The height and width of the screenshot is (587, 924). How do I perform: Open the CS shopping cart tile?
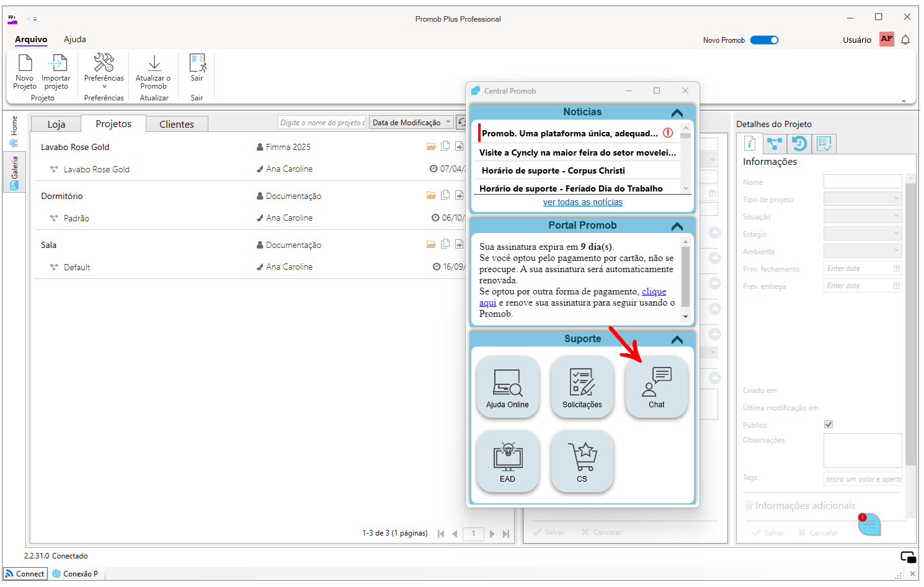click(582, 461)
